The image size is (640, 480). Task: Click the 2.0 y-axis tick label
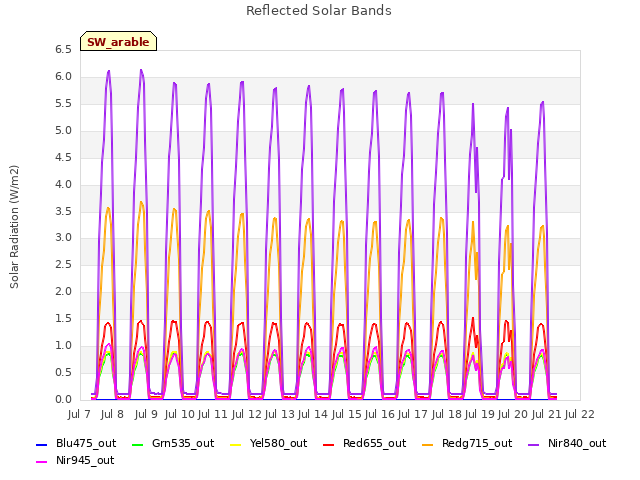click(x=64, y=292)
